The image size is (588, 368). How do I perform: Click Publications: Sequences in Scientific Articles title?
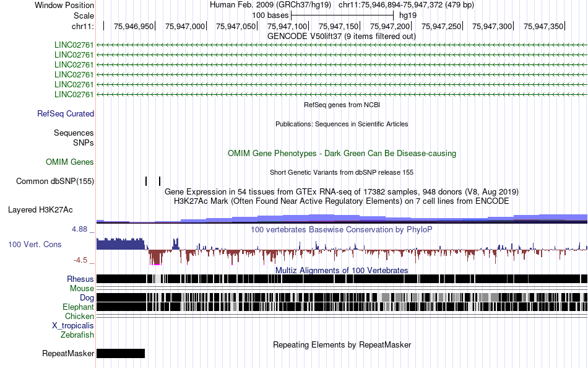coord(342,124)
